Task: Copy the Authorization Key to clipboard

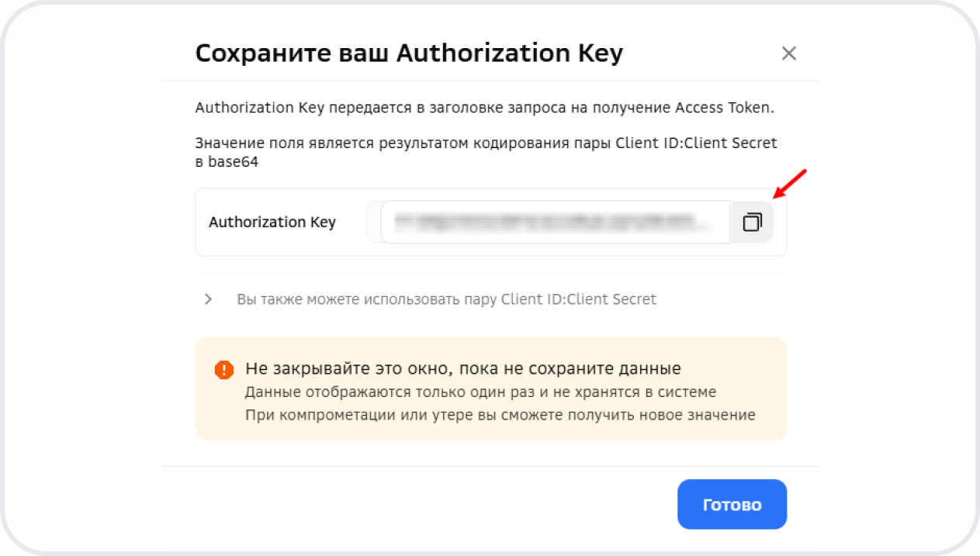Action: pos(752,223)
